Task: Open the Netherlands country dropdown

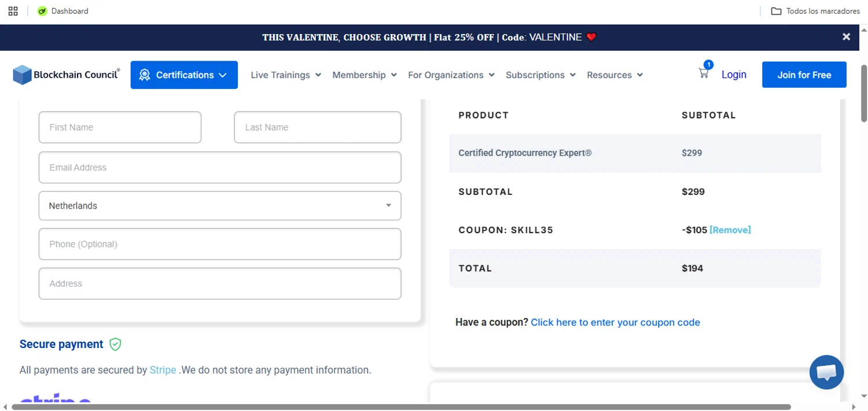Action: (220, 206)
